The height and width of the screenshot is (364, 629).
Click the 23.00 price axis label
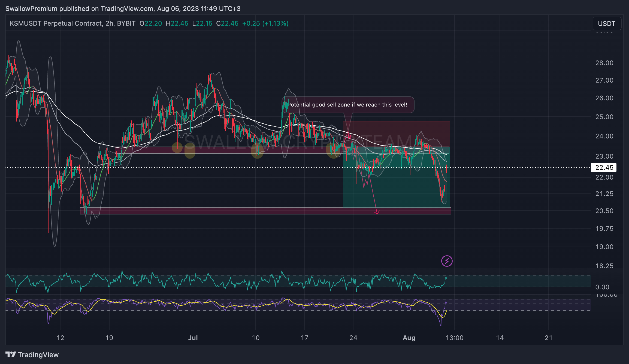tap(604, 156)
